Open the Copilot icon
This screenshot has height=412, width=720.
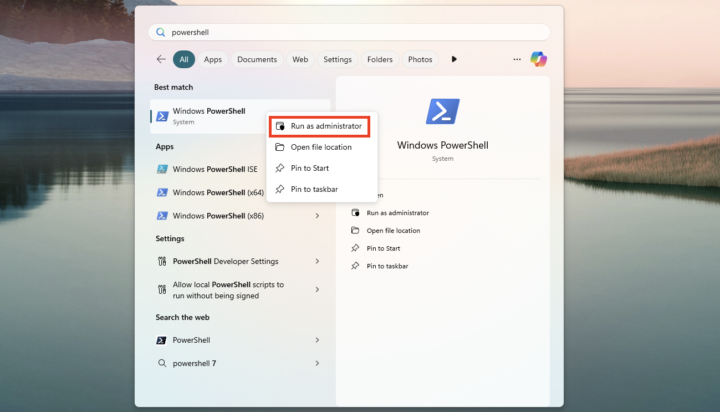(x=538, y=59)
